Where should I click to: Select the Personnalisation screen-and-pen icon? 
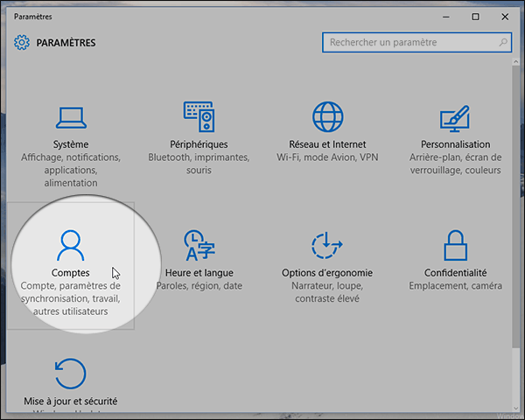coord(456,116)
